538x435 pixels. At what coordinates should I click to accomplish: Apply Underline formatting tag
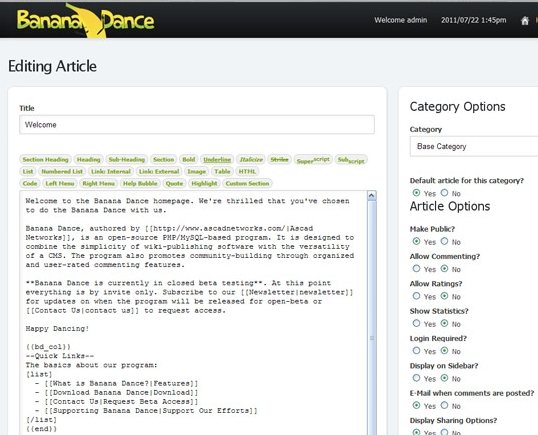click(217, 160)
